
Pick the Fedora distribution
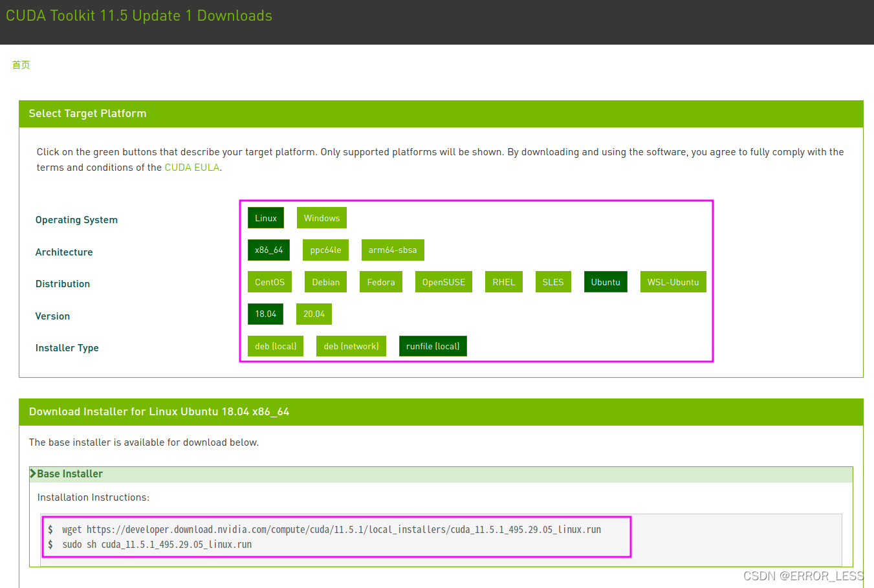tap(381, 282)
